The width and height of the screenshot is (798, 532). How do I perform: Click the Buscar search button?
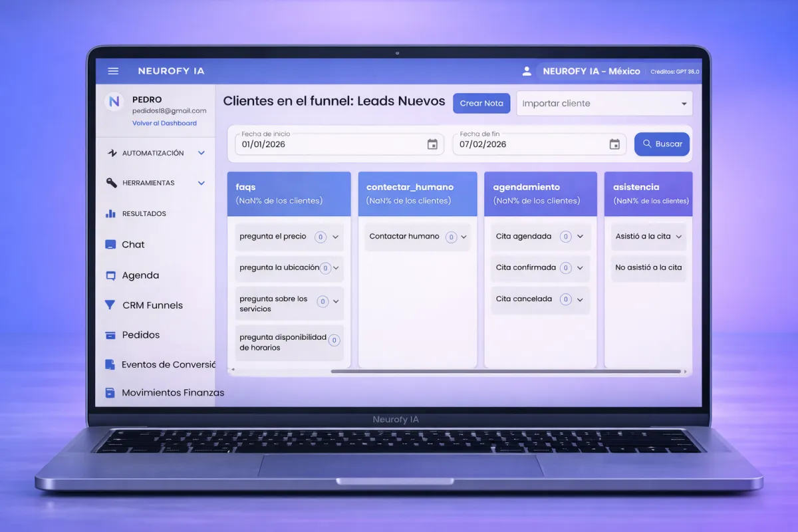(x=662, y=144)
